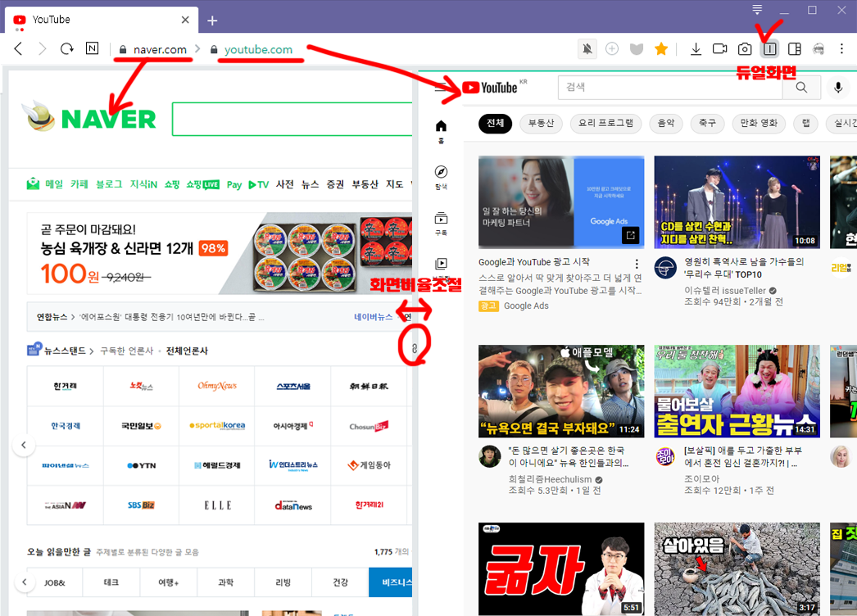Image resolution: width=857 pixels, height=616 pixels.
Task: Open downloads with the download arrow icon
Action: click(x=696, y=48)
